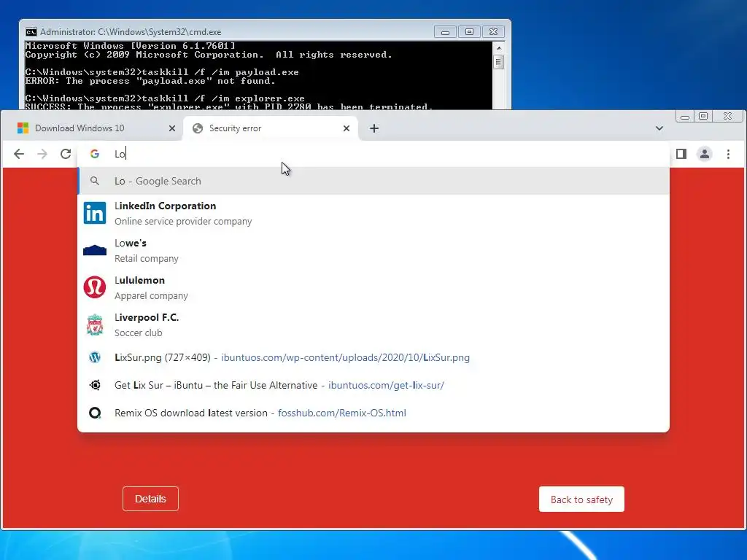Click 'taskkill /f /im payload.exe' line in cmd

pos(162,72)
